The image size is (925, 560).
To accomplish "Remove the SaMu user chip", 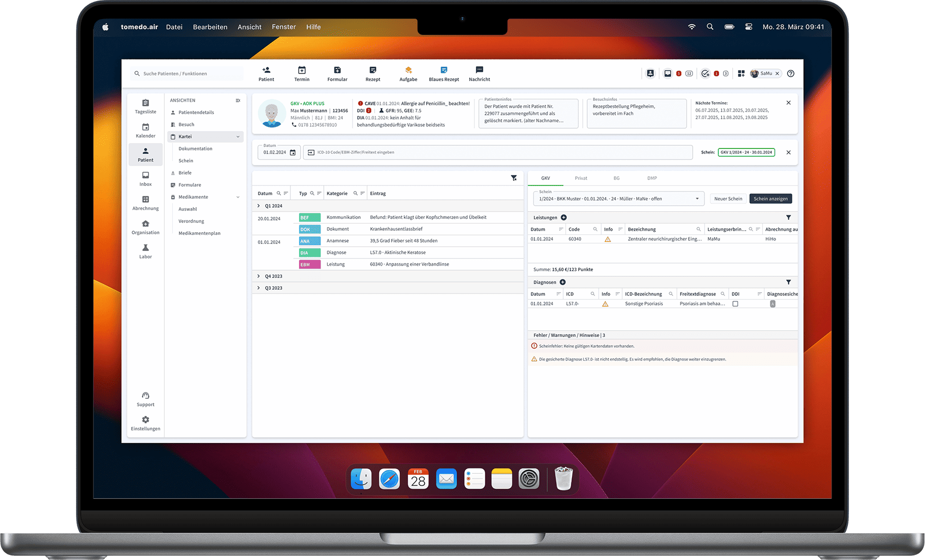I will [x=777, y=73].
